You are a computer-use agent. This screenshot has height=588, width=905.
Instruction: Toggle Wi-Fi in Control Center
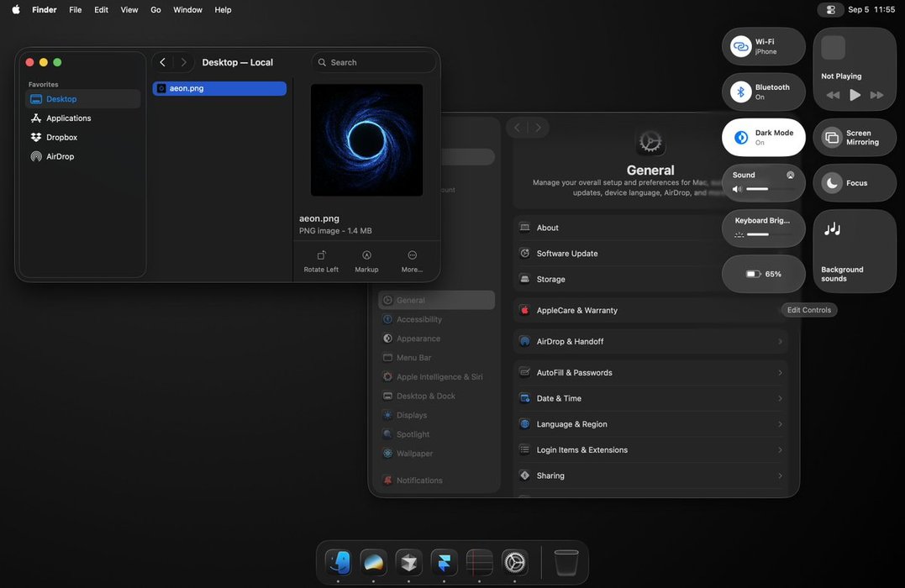pos(740,47)
